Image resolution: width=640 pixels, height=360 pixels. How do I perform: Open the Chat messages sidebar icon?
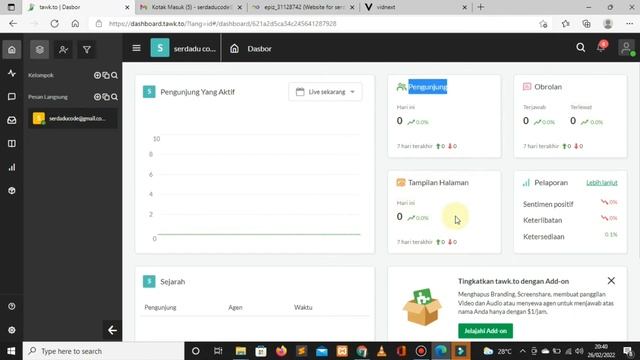coord(12,97)
